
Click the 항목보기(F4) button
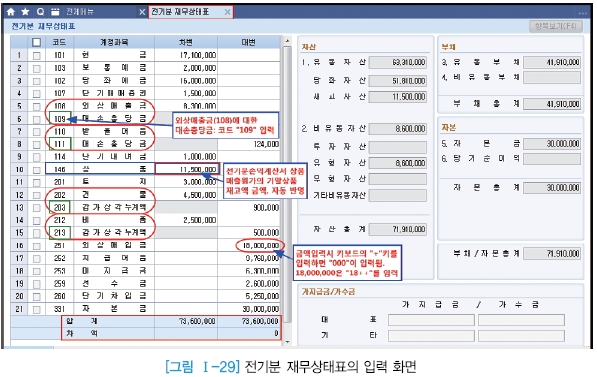(x=555, y=26)
